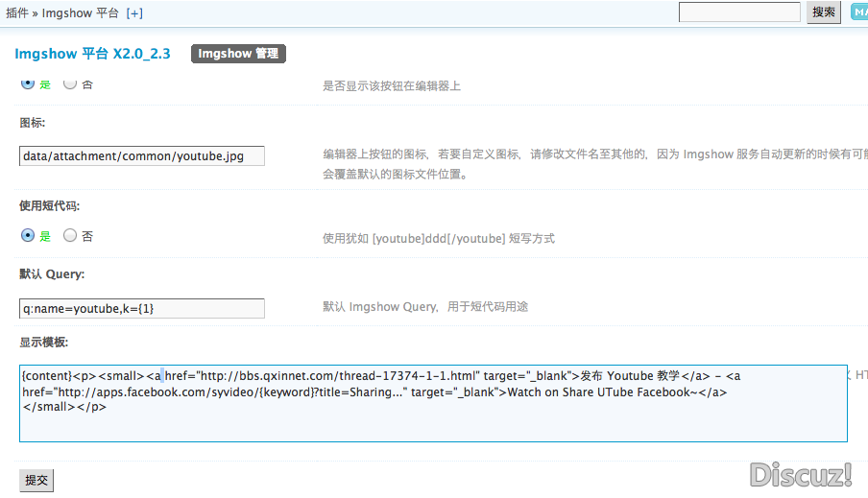Click the 默认 Query: label
Image resolution: width=868 pixels, height=498 pixels.
(52, 273)
